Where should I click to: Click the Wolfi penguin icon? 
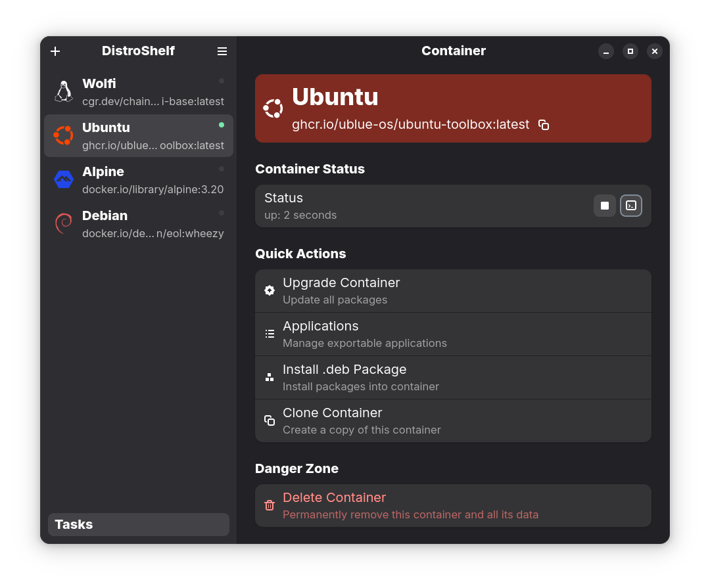(x=64, y=91)
